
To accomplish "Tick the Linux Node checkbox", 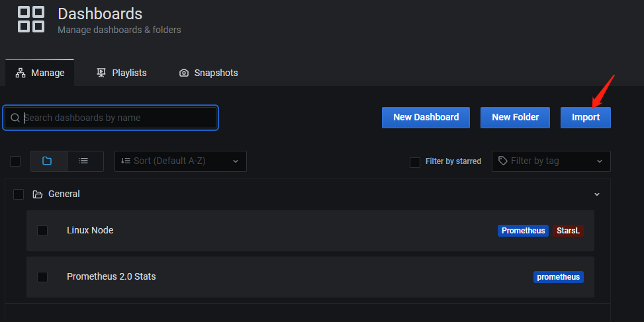I will pyautogui.click(x=42, y=231).
